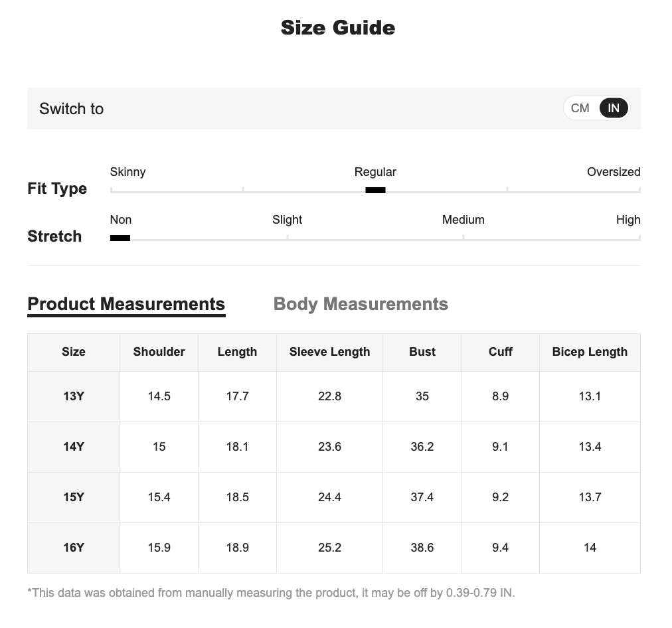Switch units to CM
The image size is (672, 628).
580,108
